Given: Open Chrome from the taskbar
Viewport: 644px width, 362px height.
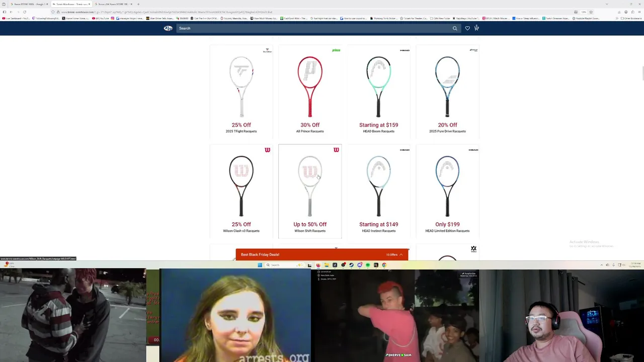Looking at the screenshot, I should pyautogui.click(x=384, y=265).
